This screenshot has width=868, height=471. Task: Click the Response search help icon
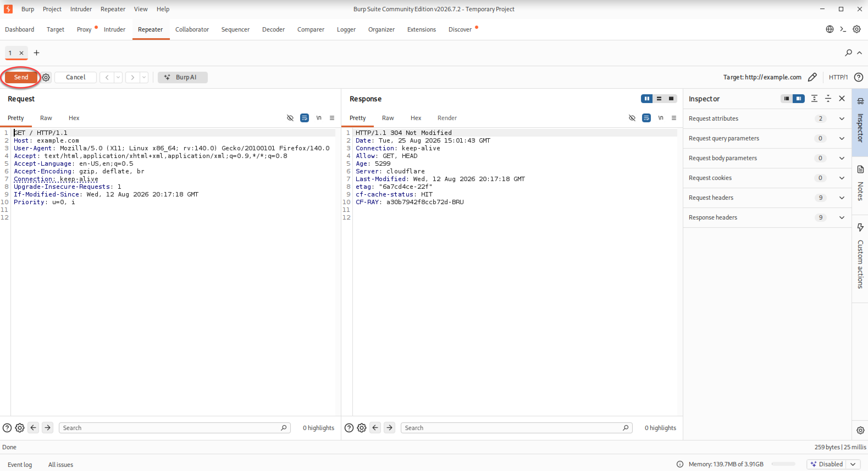349,428
